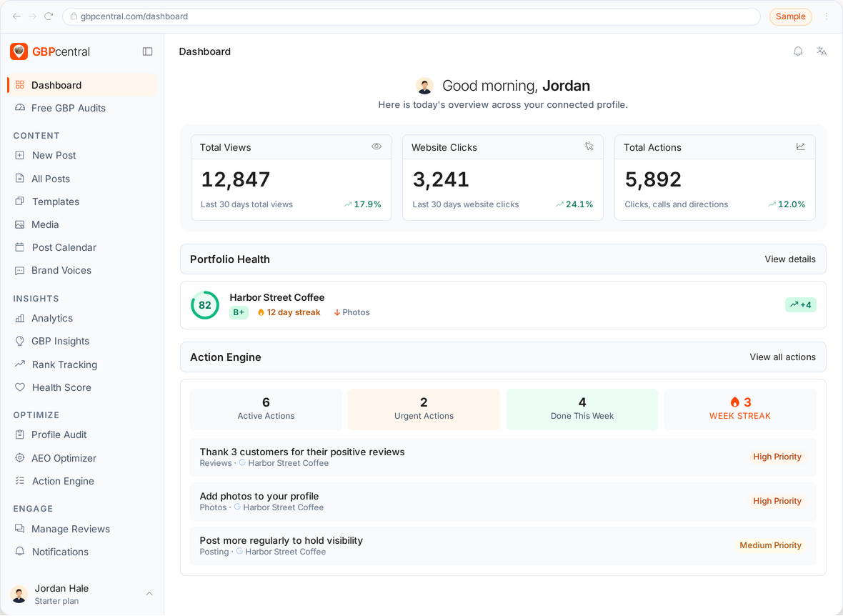The height and width of the screenshot is (616, 843).
Task: Click the 24.1% clicks growth indicator
Action: pyautogui.click(x=574, y=204)
